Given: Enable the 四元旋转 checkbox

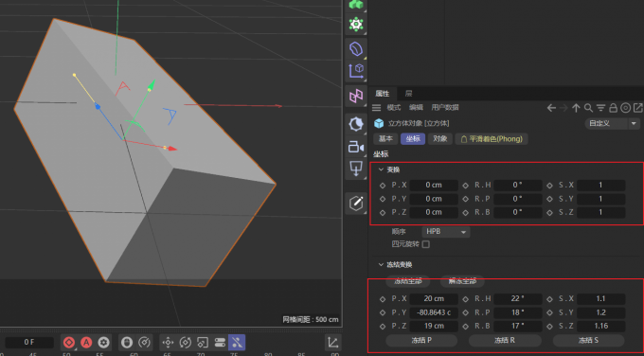Looking at the screenshot, I should (x=426, y=244).
